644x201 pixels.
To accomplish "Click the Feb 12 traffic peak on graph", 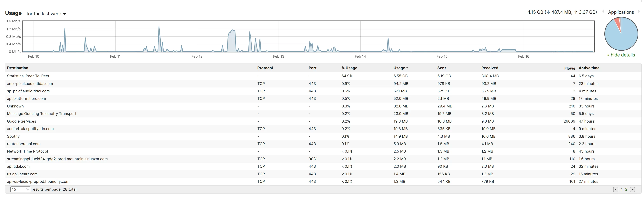I will (x=232, y=31).
